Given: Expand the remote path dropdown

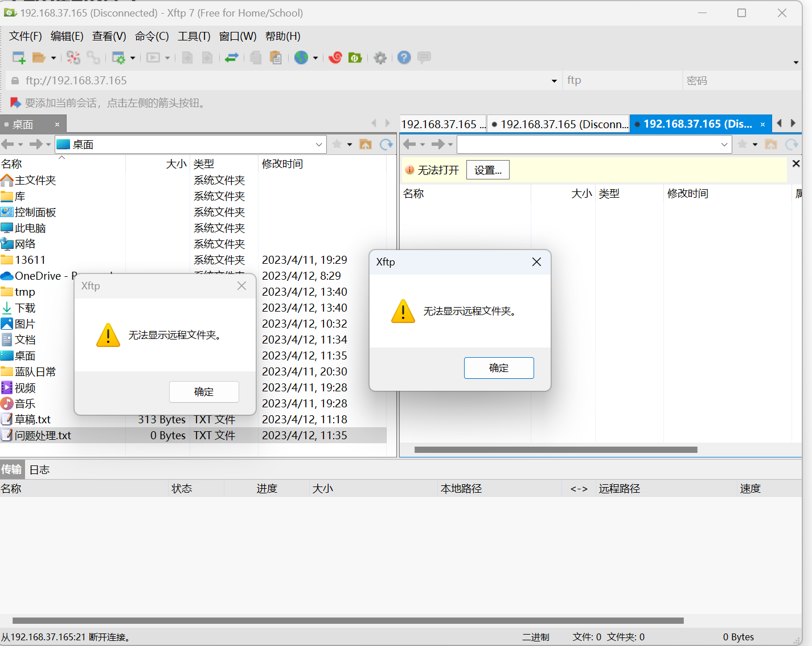Looking at the screenshot, I should (724, 145).
